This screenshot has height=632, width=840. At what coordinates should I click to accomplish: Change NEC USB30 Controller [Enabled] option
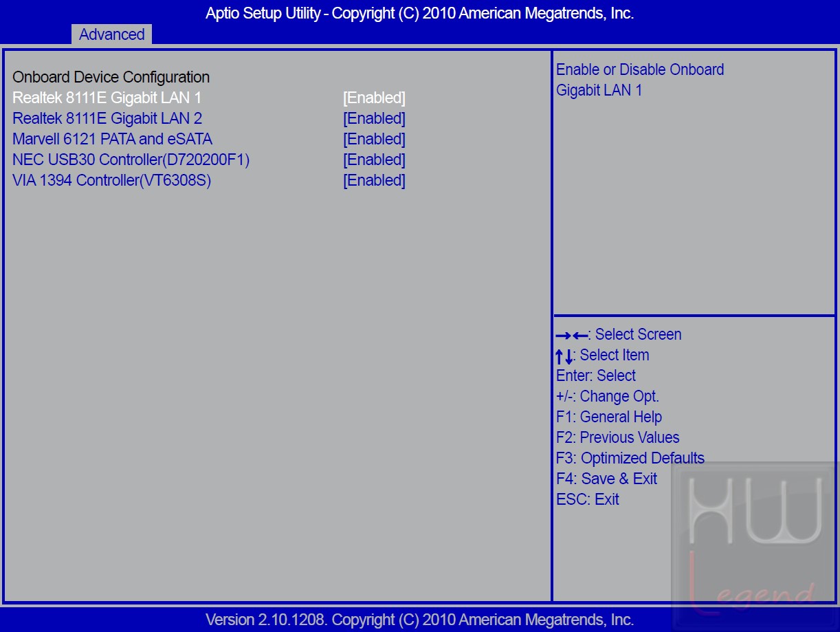point(374,160)
